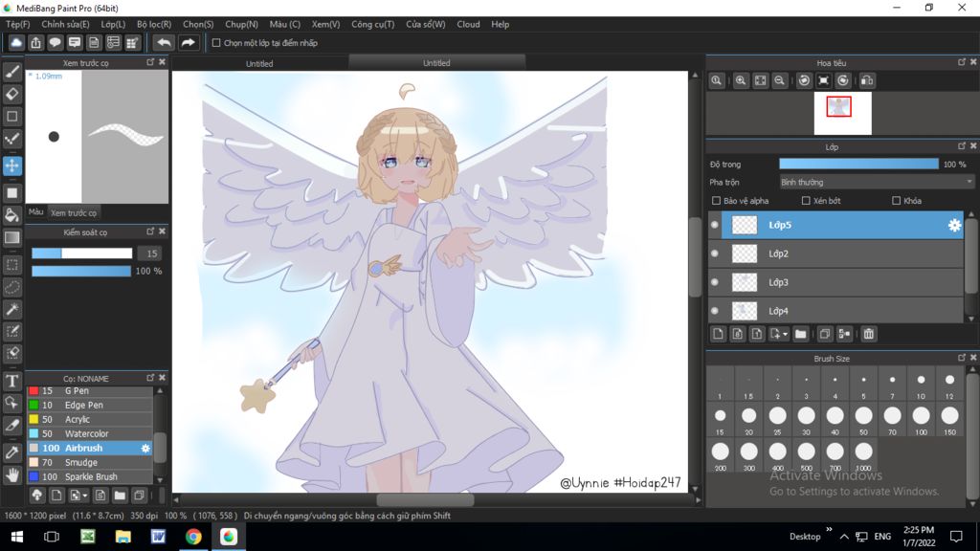Toggle visibility of layer Lớp2
The image size is (980, 551).
tap(714, 253)
